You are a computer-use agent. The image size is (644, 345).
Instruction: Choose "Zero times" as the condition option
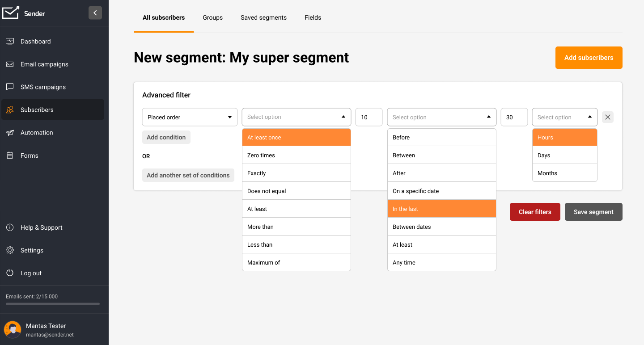296,155
